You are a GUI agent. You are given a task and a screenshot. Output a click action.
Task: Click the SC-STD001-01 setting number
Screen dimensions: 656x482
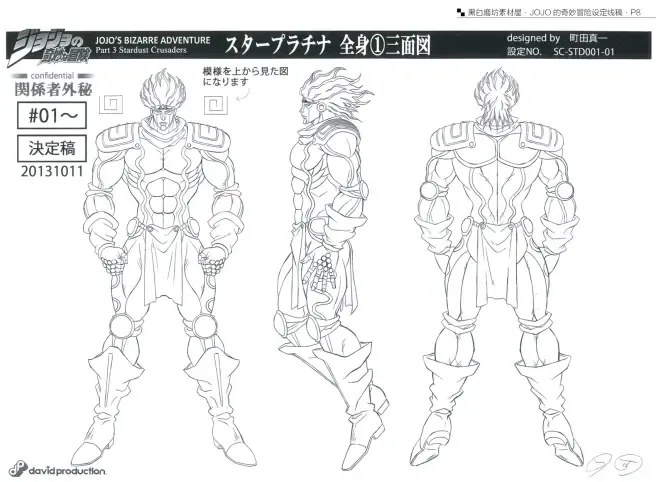pos(584,52)
